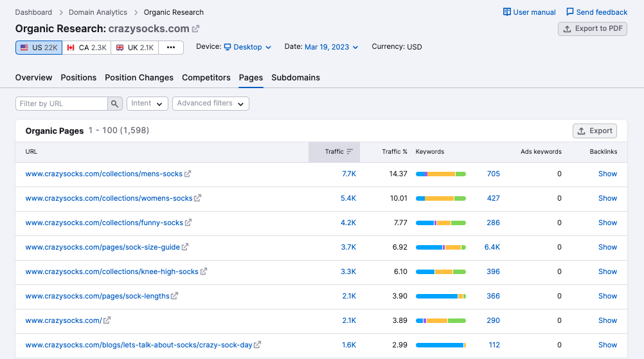Open mens-socks URL external link icon
This screenshot has width=644, height=359.
tap(188, 174)
